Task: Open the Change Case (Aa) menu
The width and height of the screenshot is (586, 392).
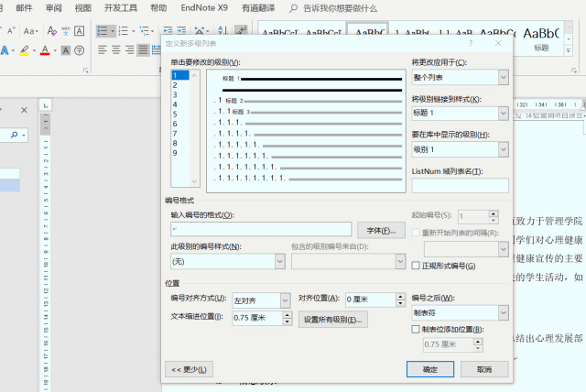Action: 30,31
